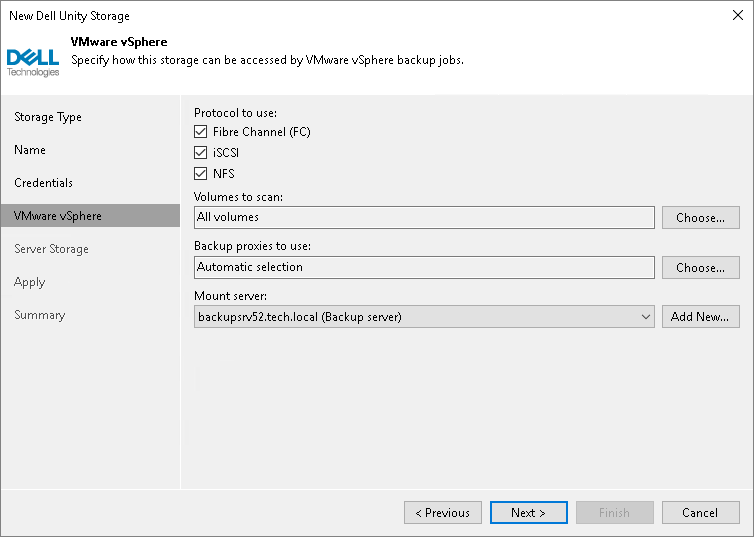Click the VMware vSphere heading text
The image size is (754, 537).
click(x=119, y=42)
